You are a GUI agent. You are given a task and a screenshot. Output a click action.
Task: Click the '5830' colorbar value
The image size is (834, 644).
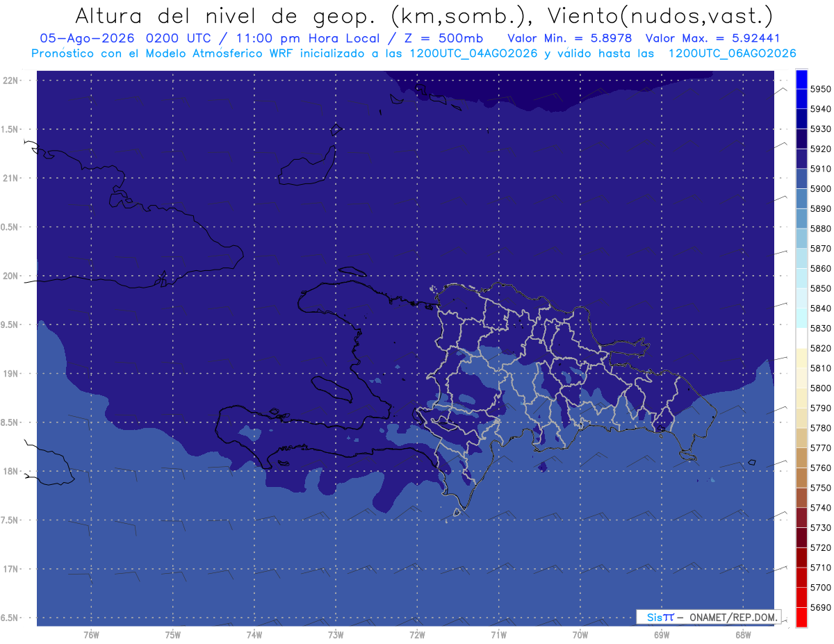[x=820, y=328]
